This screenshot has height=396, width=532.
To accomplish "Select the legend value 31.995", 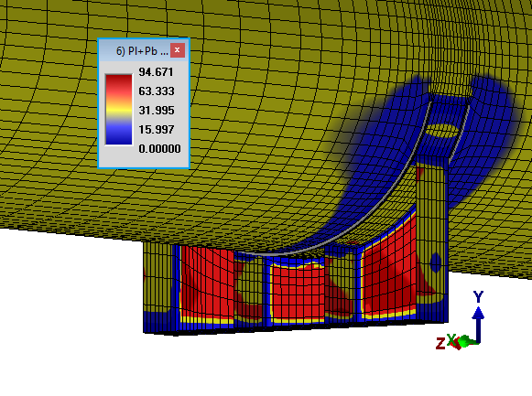I will [157, 110].
